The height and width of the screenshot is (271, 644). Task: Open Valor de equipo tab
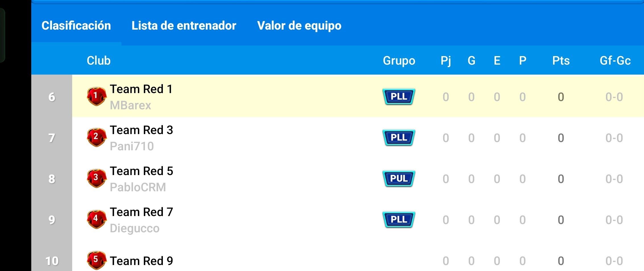coord(299,26)
